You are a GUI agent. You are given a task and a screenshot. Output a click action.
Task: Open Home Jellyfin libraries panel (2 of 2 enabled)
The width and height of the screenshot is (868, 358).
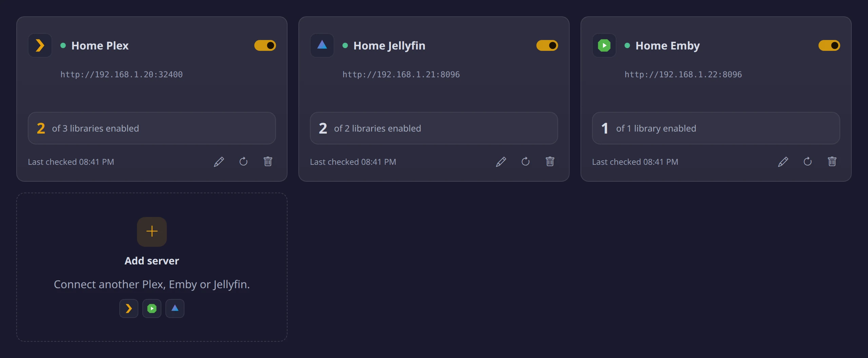click(434, 128)
